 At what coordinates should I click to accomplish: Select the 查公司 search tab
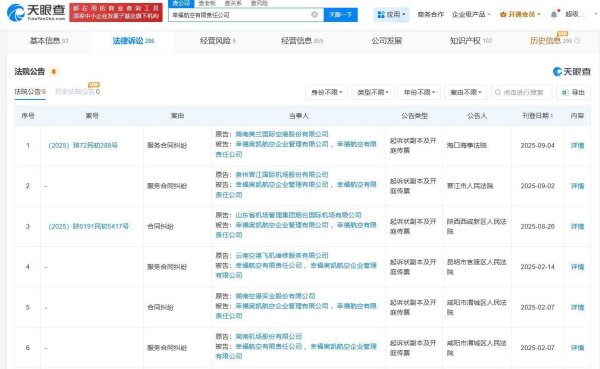coord(181,3)
